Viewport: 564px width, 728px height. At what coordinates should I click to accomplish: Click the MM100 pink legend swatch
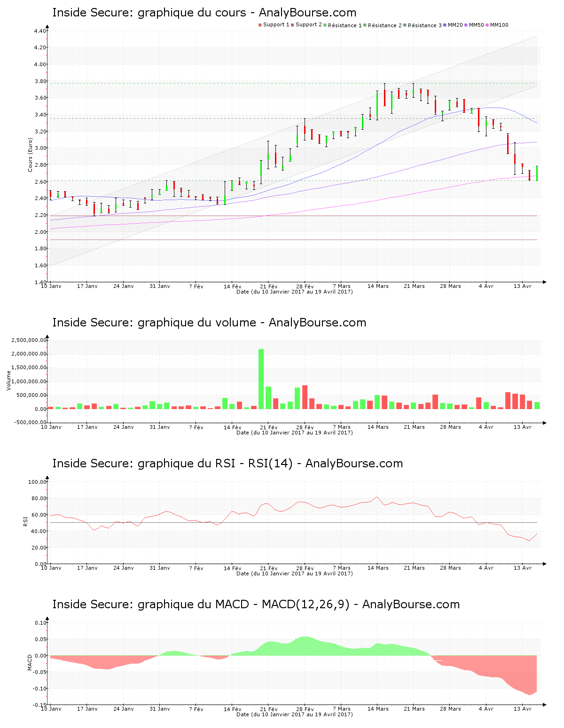tap(487, 25)
